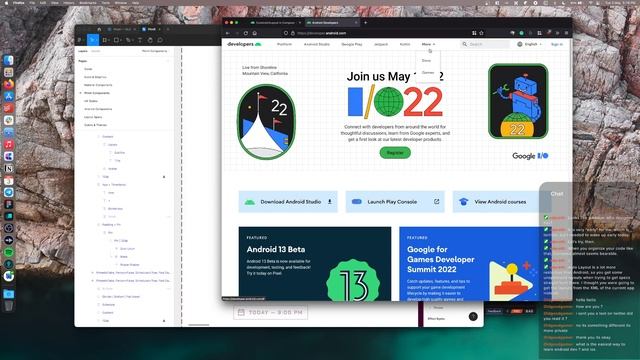Image resolution: width=640 pixels, height=360 pixels.
Task: Open App Store from the Dock
Action: [9, 96]
